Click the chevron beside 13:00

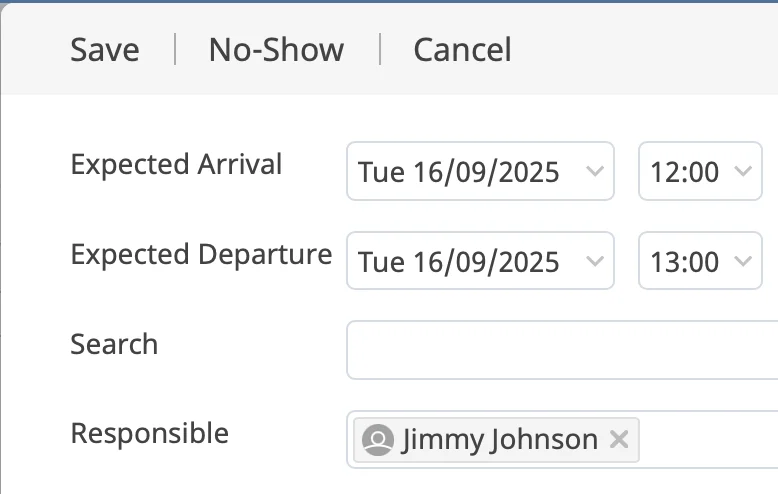pyautogui.click(x=743, y=261)
